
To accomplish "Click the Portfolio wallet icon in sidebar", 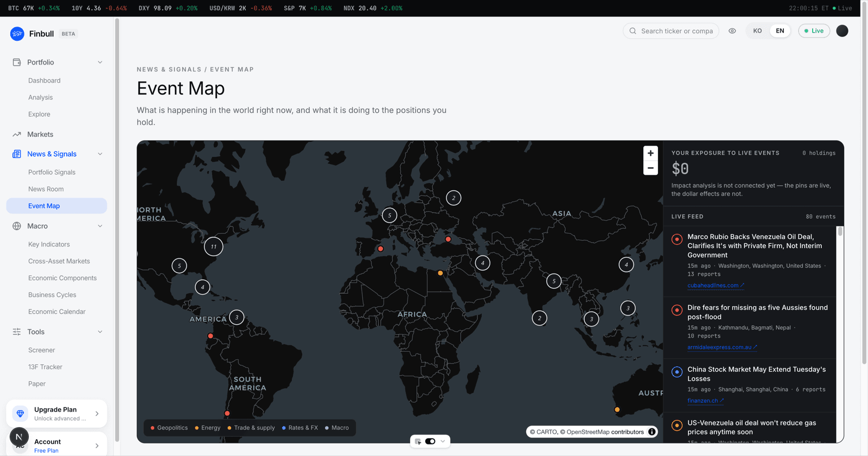I will tap(17, 62).
